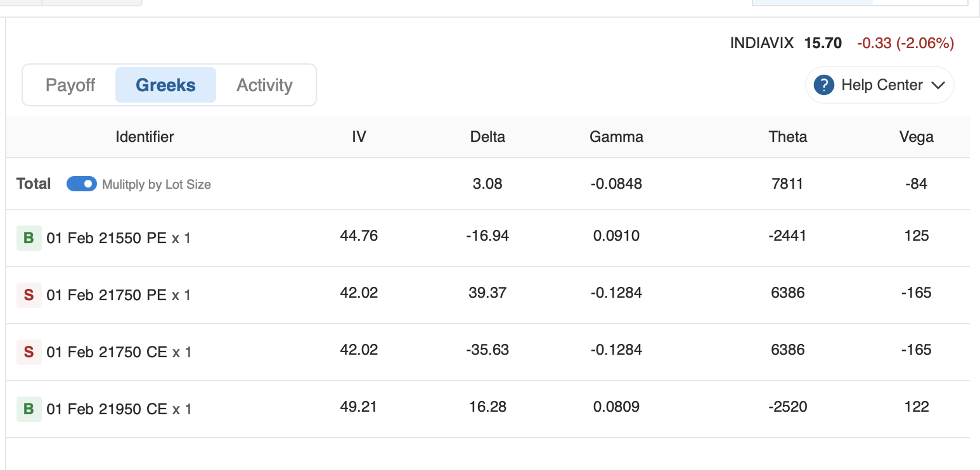The image size is (980, 470).
Task: Click the INDIAVIX ticker label
Action: click(x=761, y=43)
